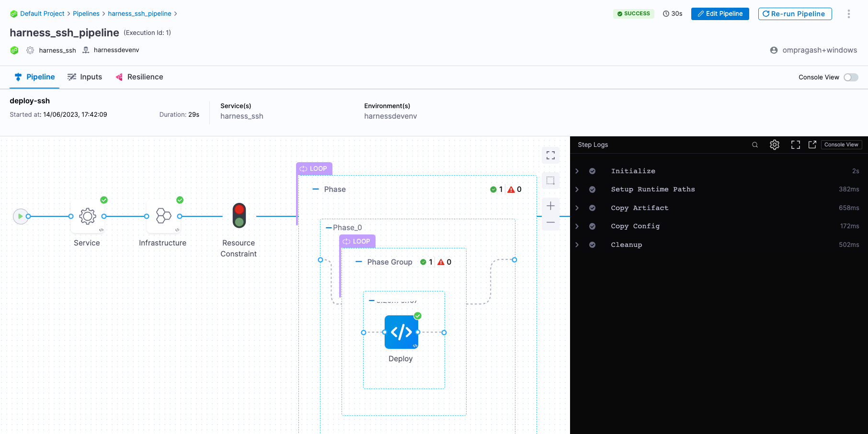Expand step logs to full screen

coord(796,145)
